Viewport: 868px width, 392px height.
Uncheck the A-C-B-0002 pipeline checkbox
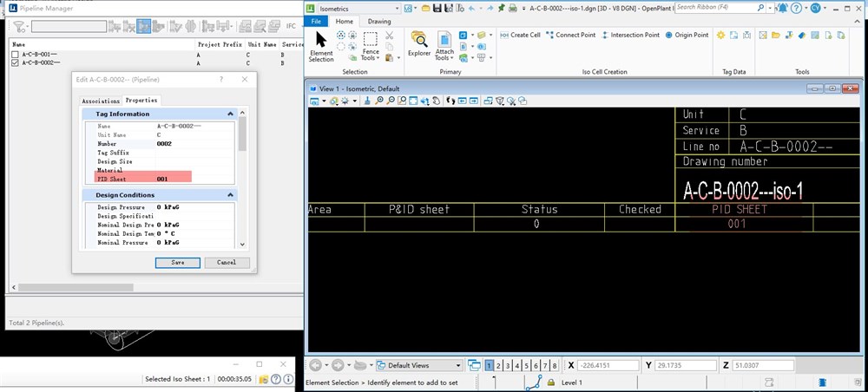click(x=15, y=63)
